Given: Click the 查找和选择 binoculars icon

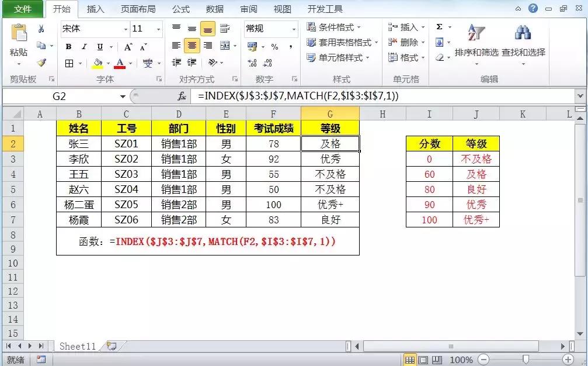Looking at the screenshot, I should click(523, 32).
